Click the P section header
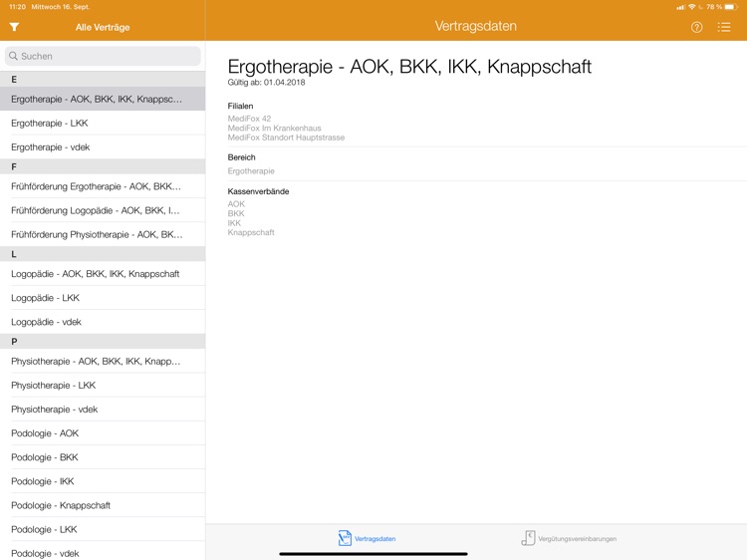 pyautogui.click(x=103, y=341)
